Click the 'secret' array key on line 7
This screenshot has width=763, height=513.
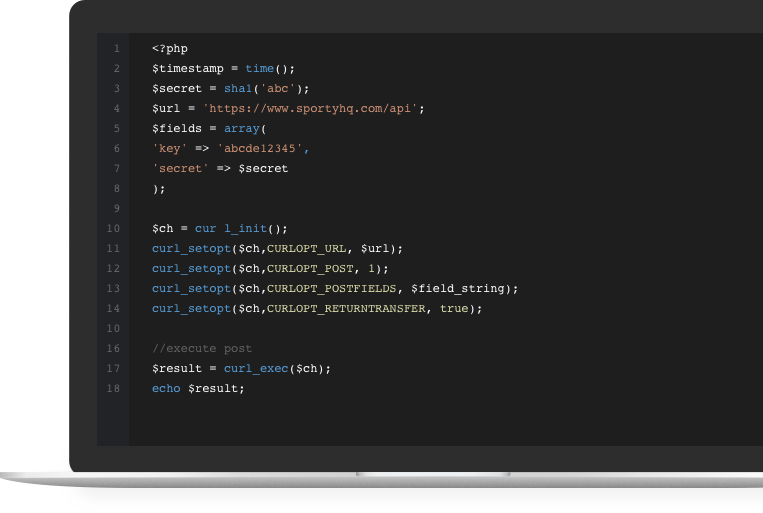click(180, 168)
